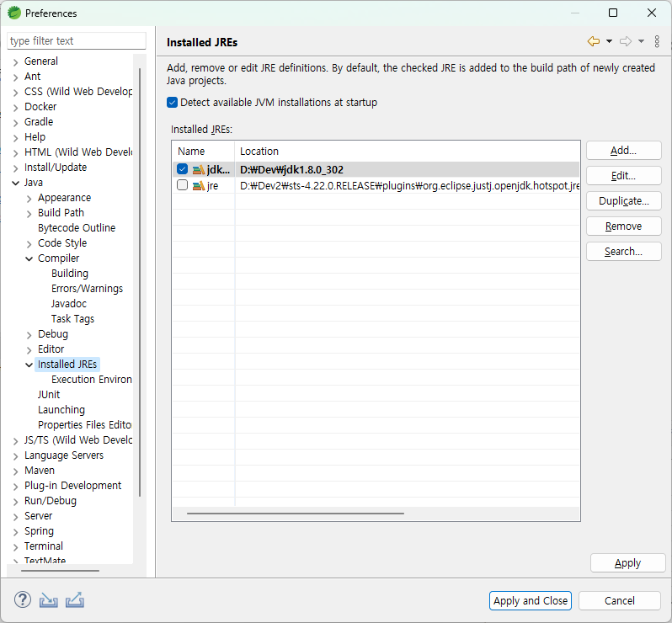This screenshot has width=672, height=623.
Task: Click the Remove button
Action: [623, 226]
